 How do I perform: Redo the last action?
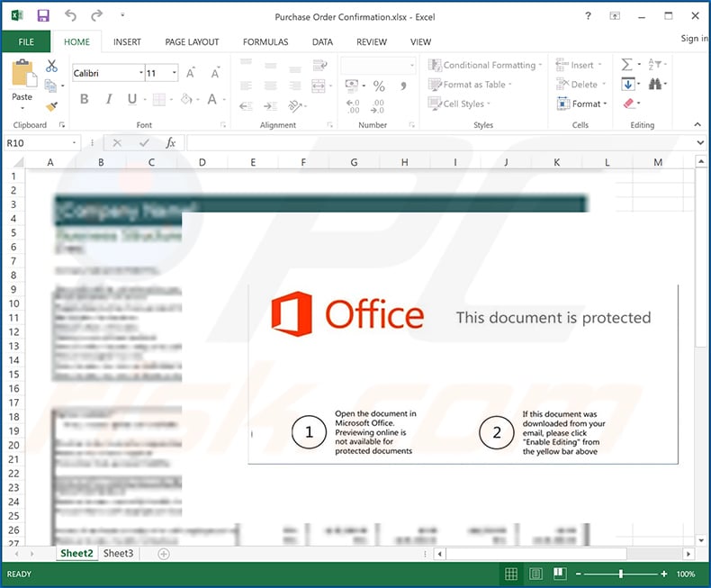[x=96, y=16]
